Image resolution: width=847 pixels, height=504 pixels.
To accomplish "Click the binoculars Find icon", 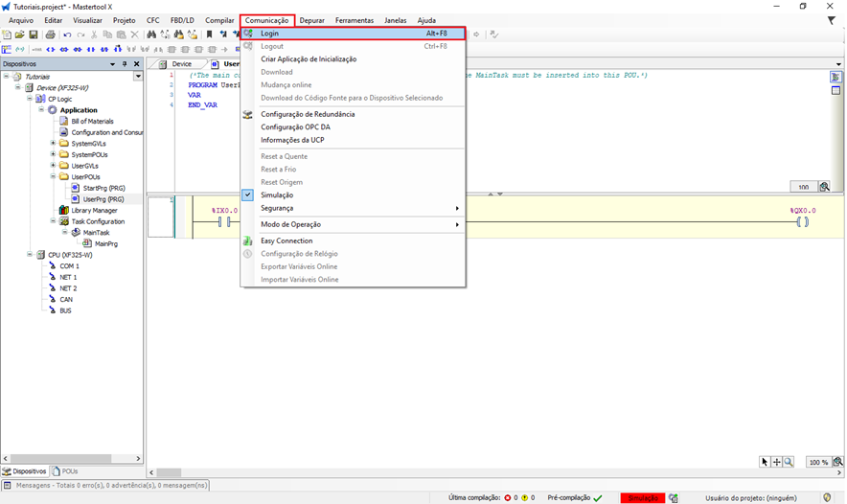I will [x=151, y=34].
